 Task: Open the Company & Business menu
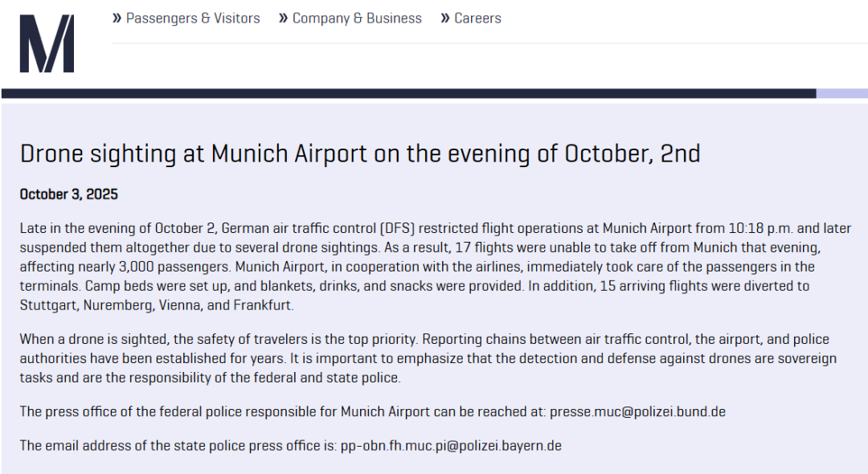[357, 18]
